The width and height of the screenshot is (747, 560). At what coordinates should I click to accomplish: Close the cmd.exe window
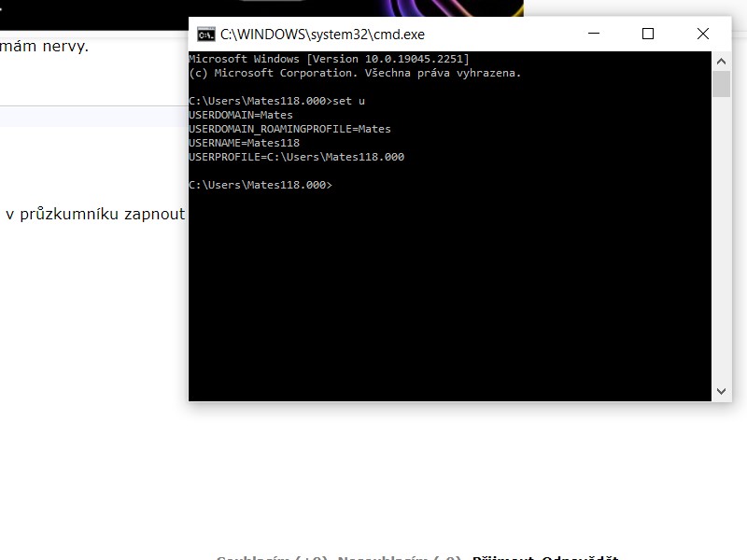pos(703,34)
